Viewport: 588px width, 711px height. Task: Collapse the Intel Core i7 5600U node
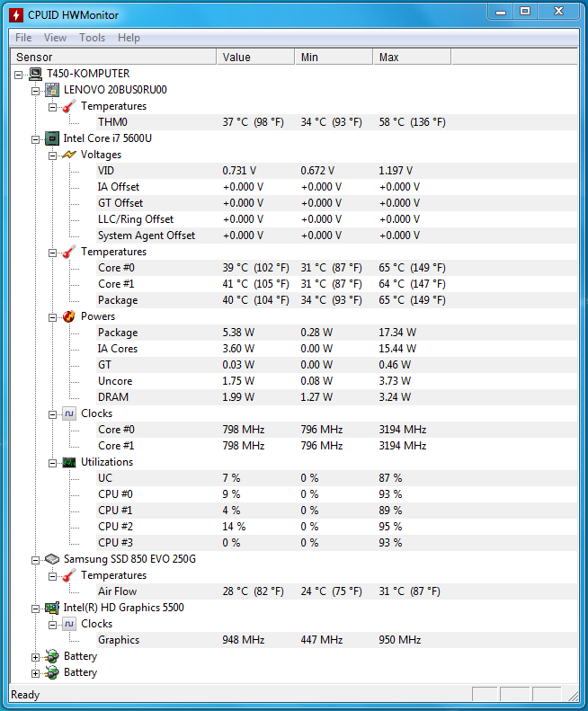[36, 139]
